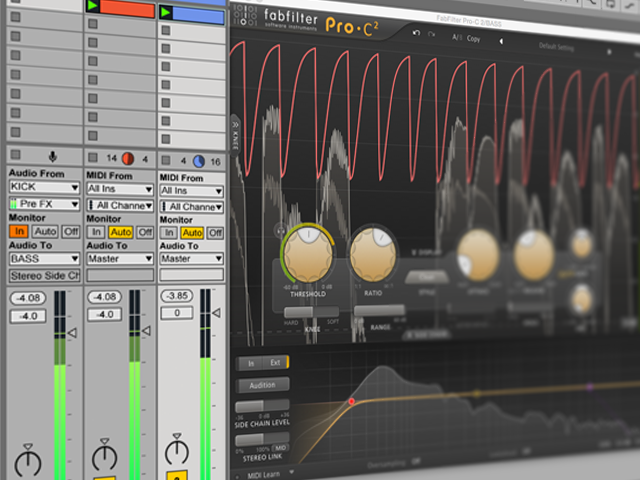Viewport: 640px width, 480px height.
Task: Click the Copy button in Pro-C 2
Action: (x=473, y=39)
